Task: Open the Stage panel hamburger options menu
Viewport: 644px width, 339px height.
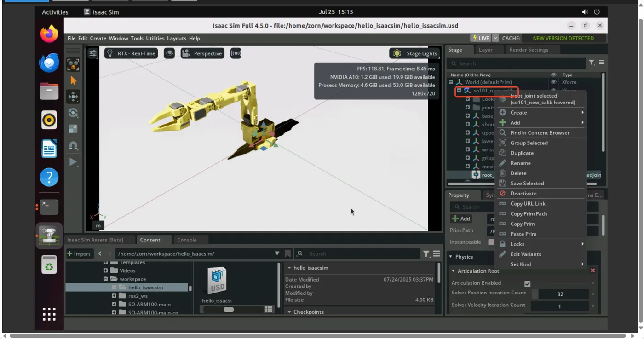Action: tap(602, 63)
